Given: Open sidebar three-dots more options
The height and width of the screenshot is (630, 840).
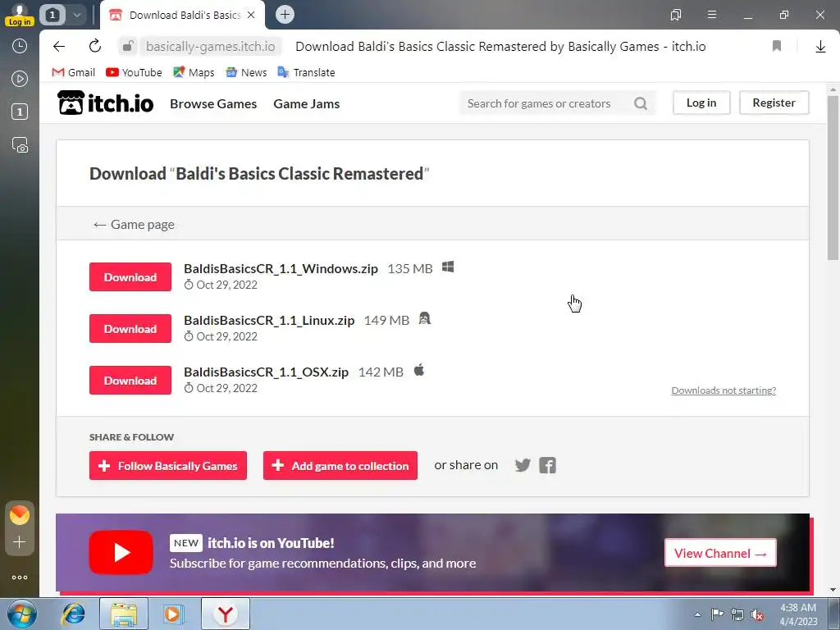Looking at the screenshot, I should tap(20, 577).
